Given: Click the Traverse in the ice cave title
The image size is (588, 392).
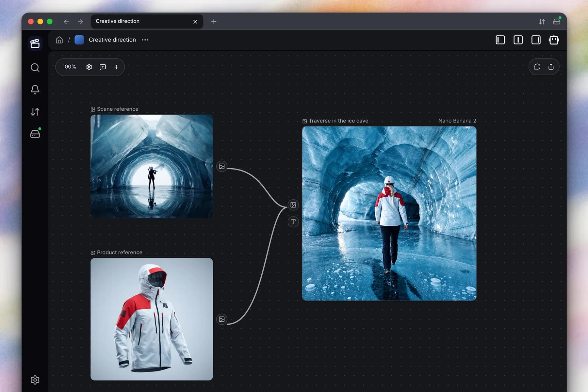Looking at the screenshot, I should tap(338, 121).
